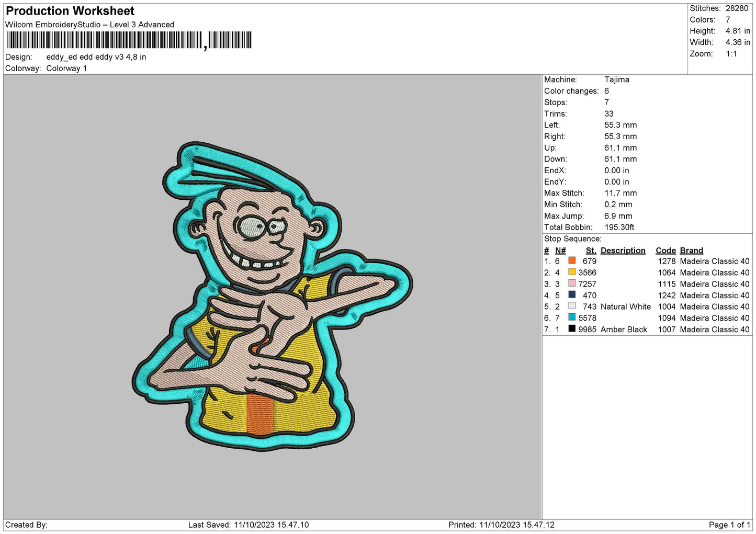The image size is (756, 534).
Task: Click the design name eddy_ed edd eddy v3
Action: [x=96, y=57]
